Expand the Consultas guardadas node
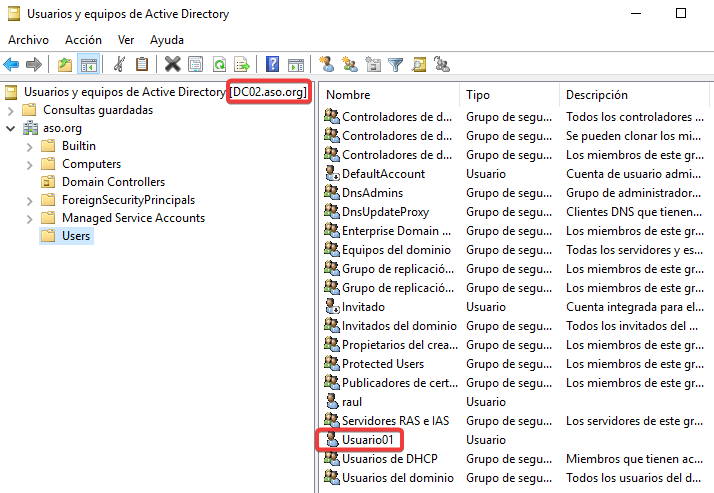 [11, 110]
